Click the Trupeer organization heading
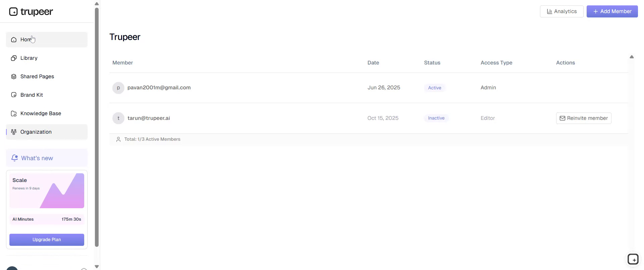 (x=125, y=37)
